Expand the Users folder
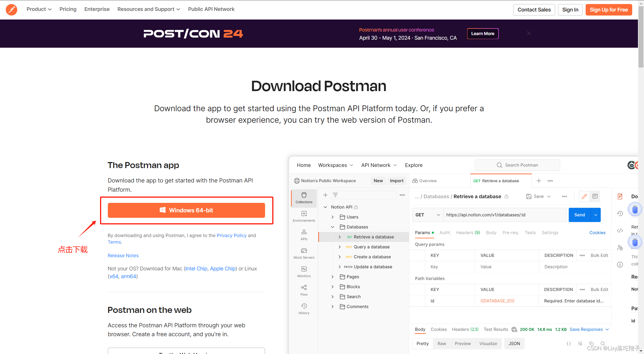 [x=332, y=217]
